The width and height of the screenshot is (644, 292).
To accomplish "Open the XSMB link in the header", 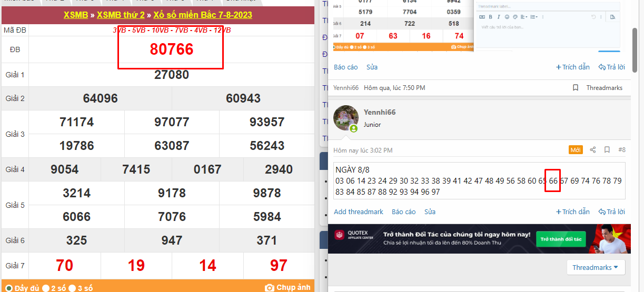I will [x=76, y=15].
